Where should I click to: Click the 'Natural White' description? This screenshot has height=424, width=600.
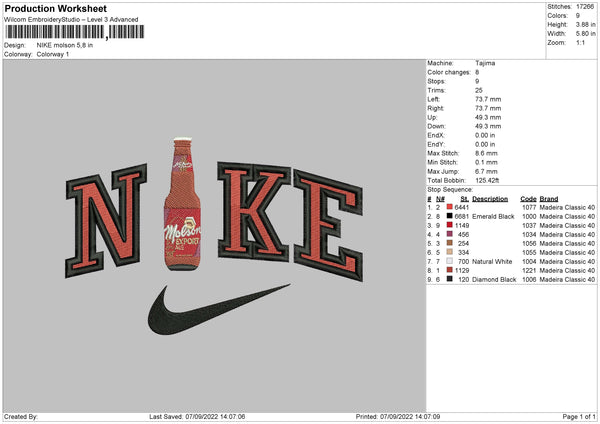[x=492, y=261]
